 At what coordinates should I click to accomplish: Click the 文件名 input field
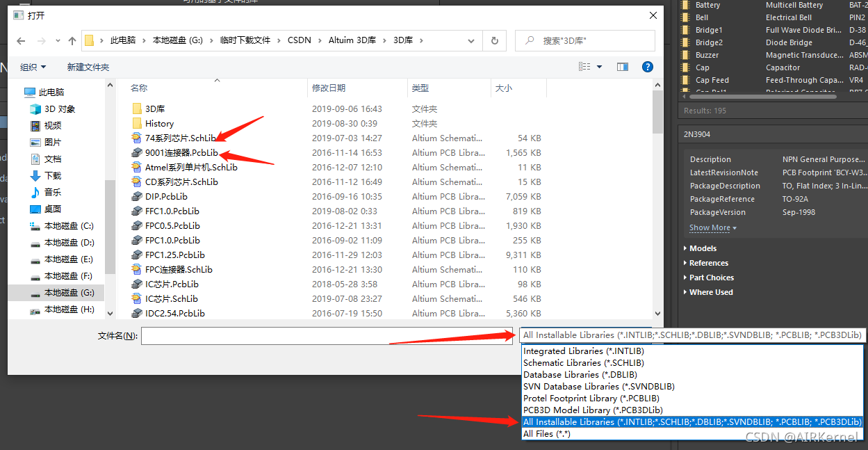[x=327, y=336]
